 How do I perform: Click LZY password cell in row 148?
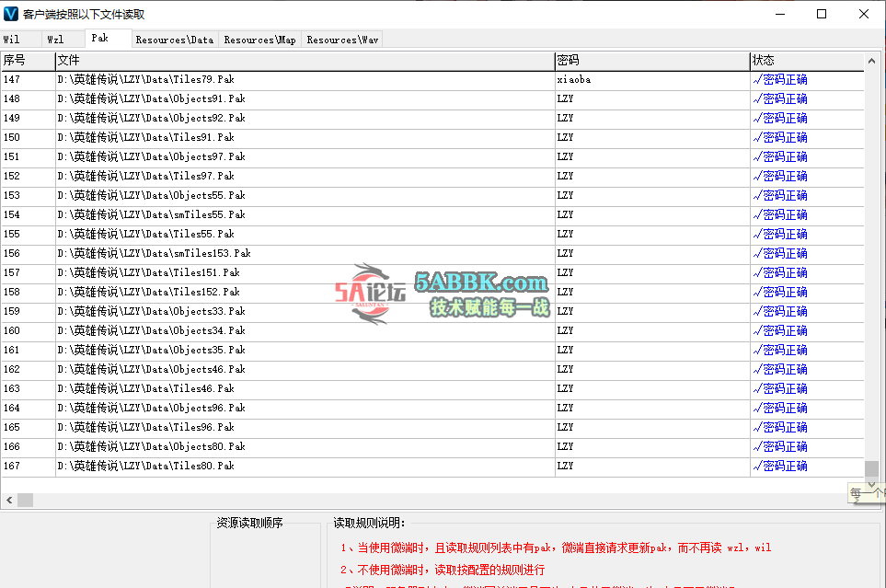[x=652, y=99]
